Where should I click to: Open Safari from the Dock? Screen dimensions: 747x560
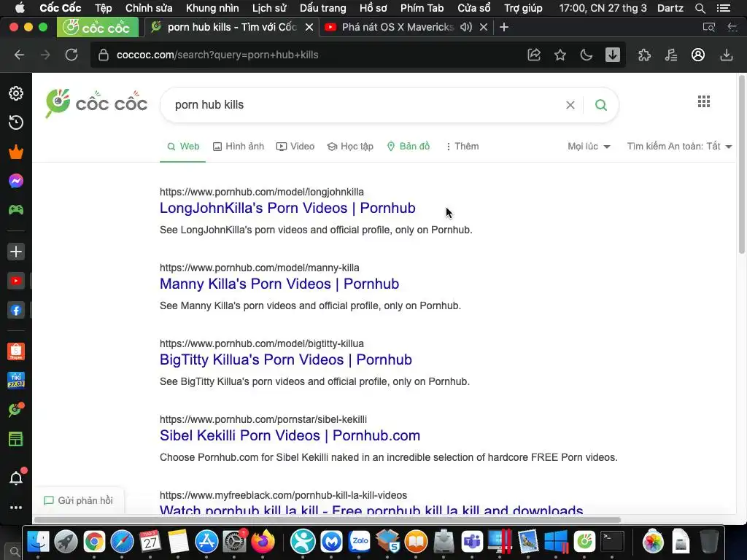click(123, 542)
